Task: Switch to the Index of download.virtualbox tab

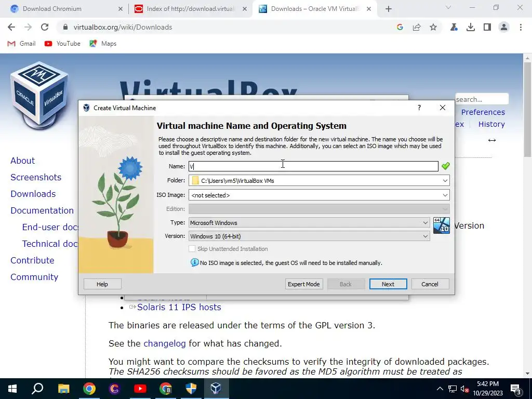Action: 191,9
